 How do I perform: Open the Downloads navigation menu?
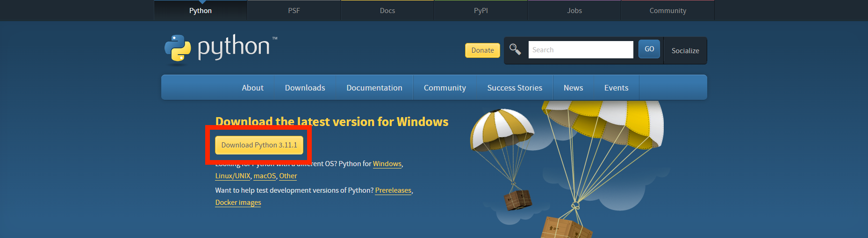point(305,88)
